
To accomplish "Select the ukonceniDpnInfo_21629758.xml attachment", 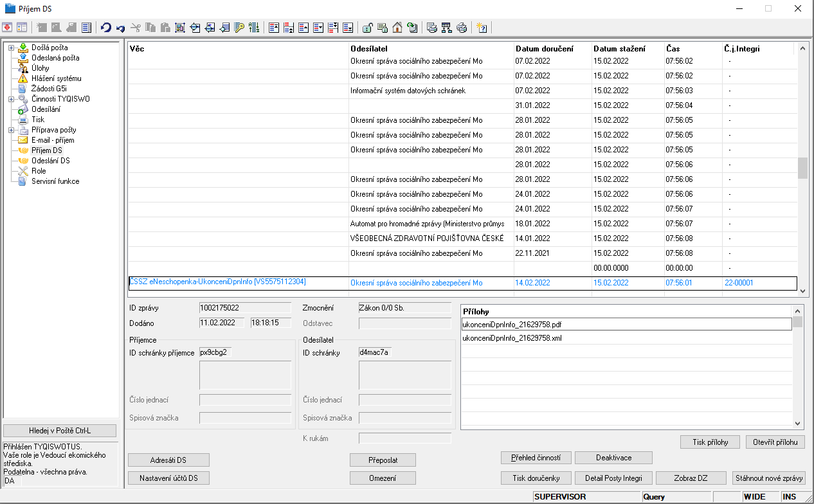I will coord(512,338).
